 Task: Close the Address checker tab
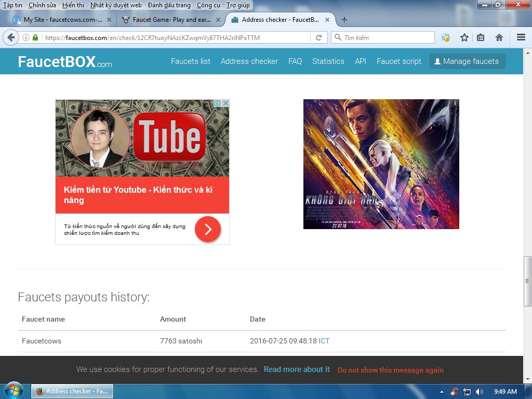(327, 20)
